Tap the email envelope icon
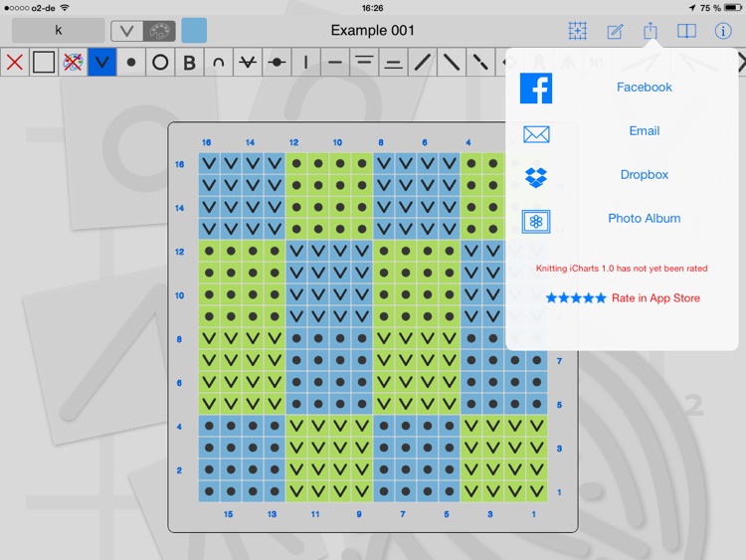 pos(536,134)
